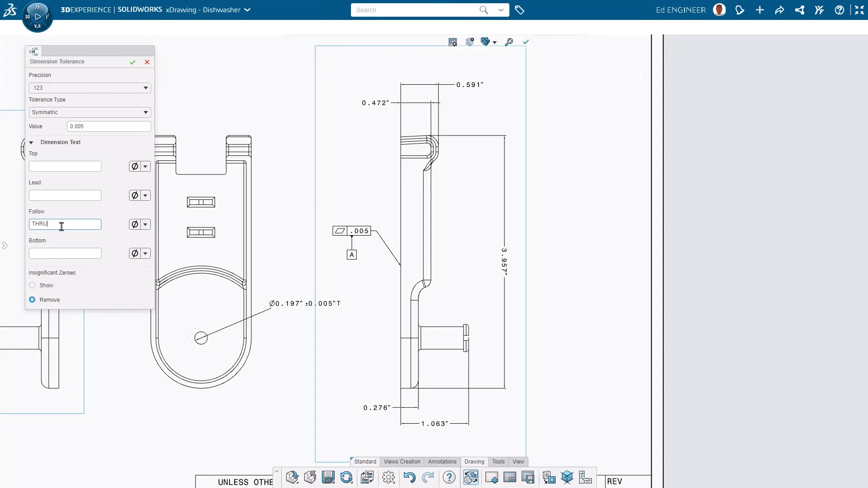The image size is (868, 488).
Task: Switch to the Views Creation tab
Action: pos(402,462)
